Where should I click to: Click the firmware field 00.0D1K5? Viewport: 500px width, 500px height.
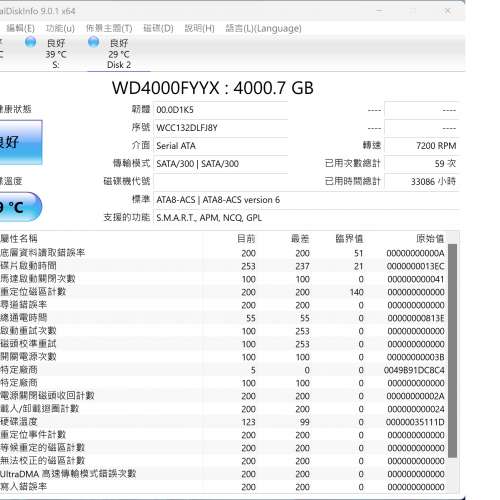[220, 110]
